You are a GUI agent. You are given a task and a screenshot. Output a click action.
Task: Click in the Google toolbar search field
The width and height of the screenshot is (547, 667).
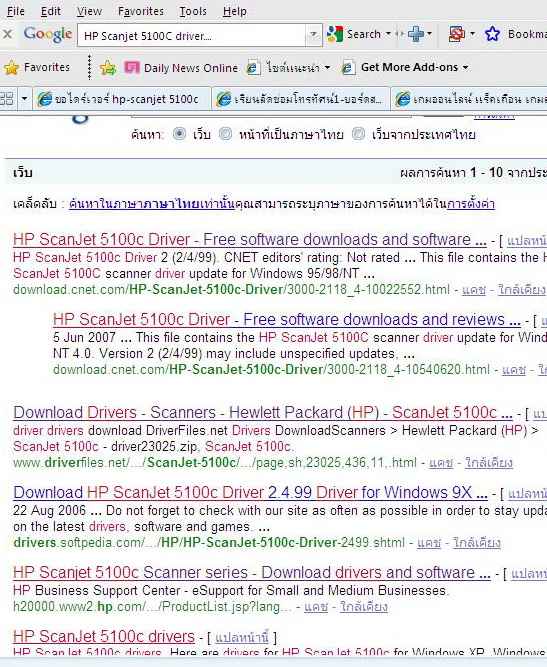[191, 35]
